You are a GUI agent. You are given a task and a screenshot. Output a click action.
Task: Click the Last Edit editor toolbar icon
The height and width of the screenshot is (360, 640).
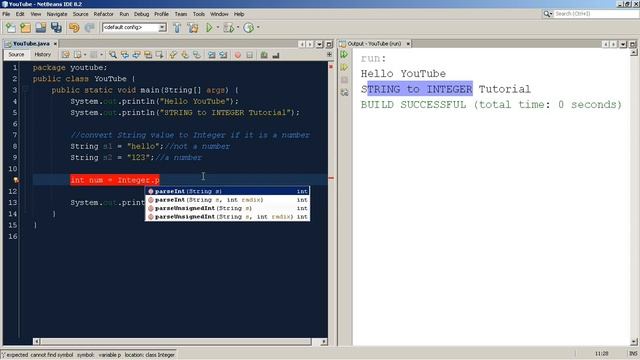pos(65,55)
